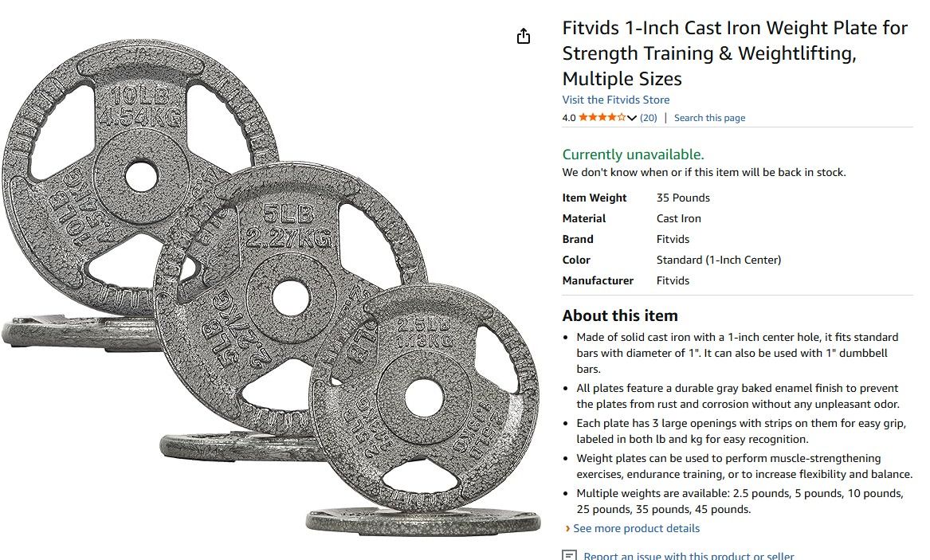Viewport: 930px width, 560px height.
Task: Open the 20 customer ratings link
Action: pos(649,118)
